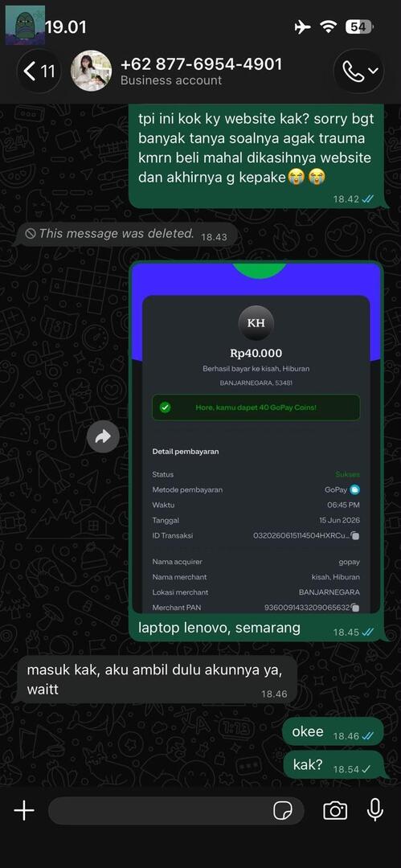Tap the unread count 11 badge

point(48,72)
